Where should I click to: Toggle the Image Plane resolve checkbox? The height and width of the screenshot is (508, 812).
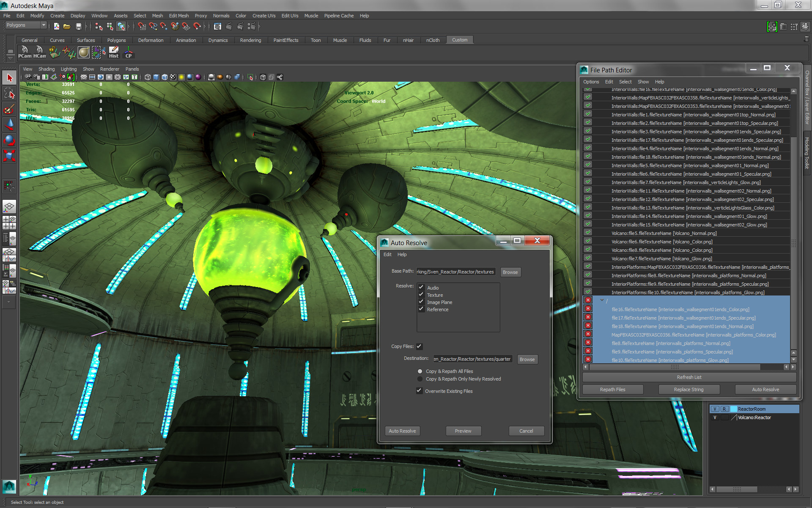(421, 302)
